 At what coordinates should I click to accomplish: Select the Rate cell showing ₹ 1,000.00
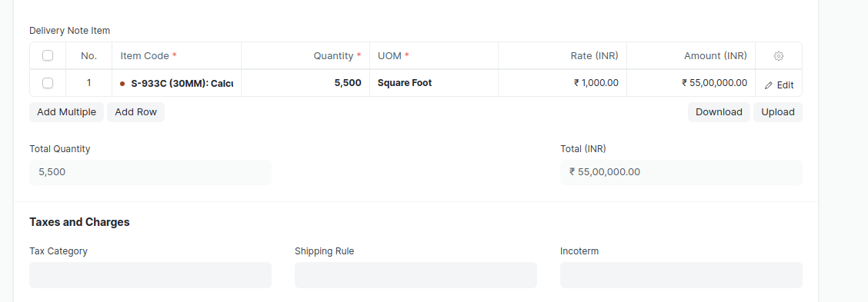[x=563, y=83]
